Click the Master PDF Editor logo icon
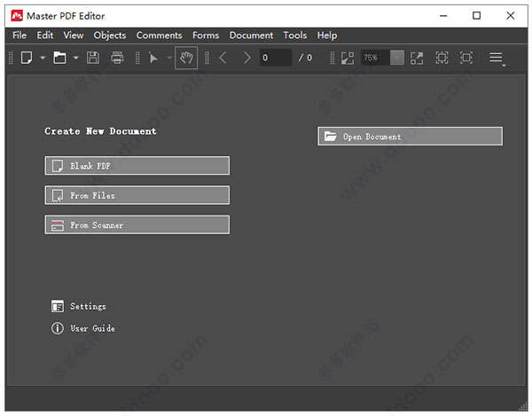Screen dimensions: 532x416 [x=17, y=16]
